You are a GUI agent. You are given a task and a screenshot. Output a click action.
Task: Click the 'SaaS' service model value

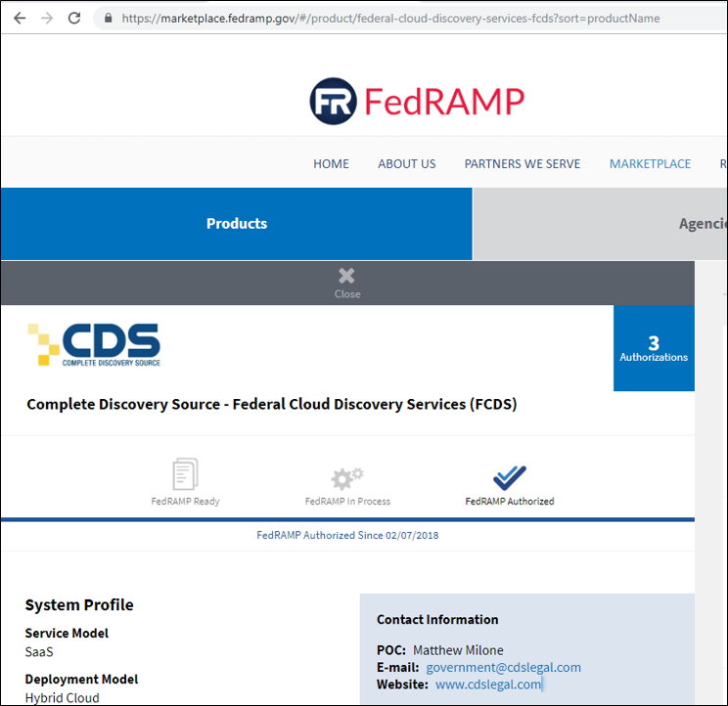pos(39,651)
